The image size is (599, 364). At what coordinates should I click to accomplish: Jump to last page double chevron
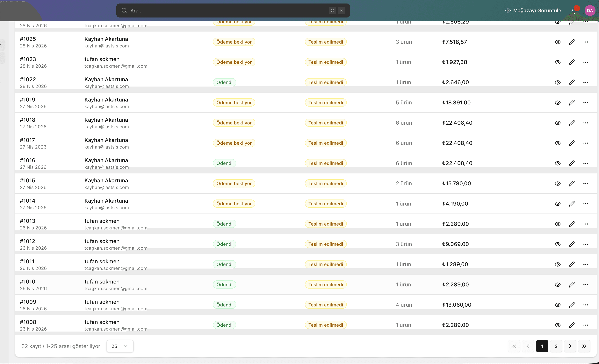584,346
